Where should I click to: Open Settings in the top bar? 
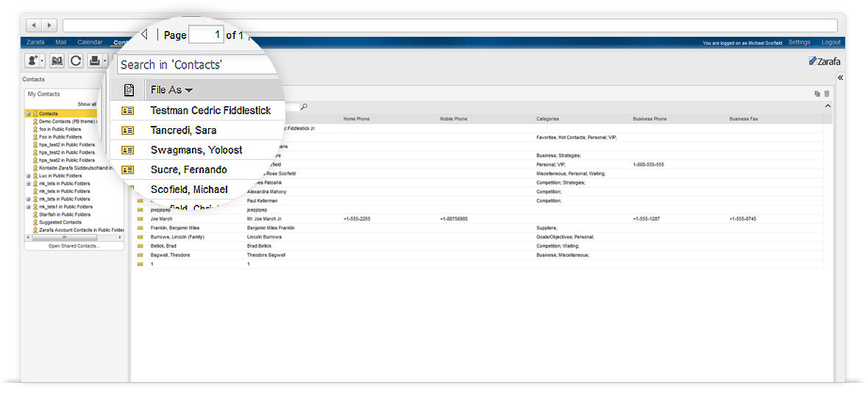[800, 42]
